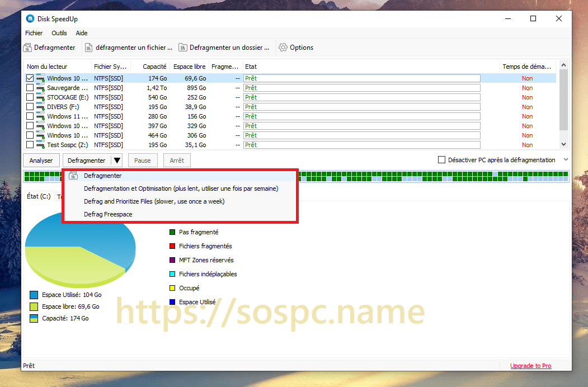Check the Sauvegarde drive checkbox
The width and height of the screenshot is (588, 387).
(30, 87)
